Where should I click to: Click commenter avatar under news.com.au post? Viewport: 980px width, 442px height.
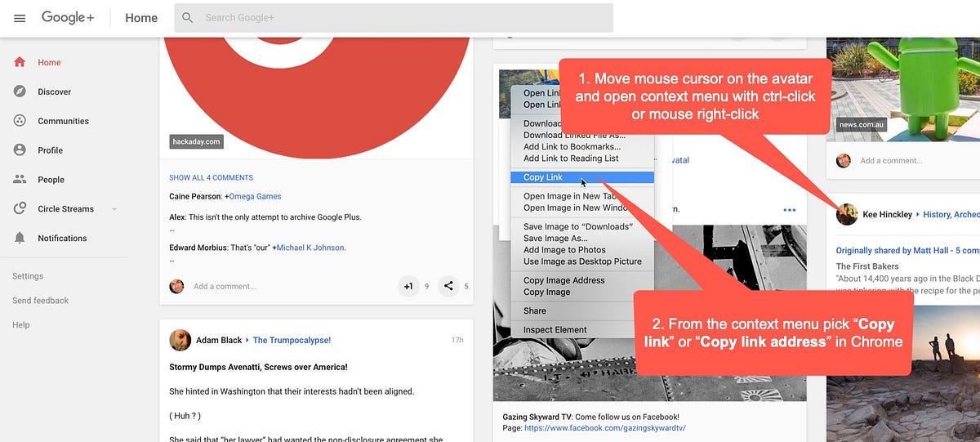(844, 160)
